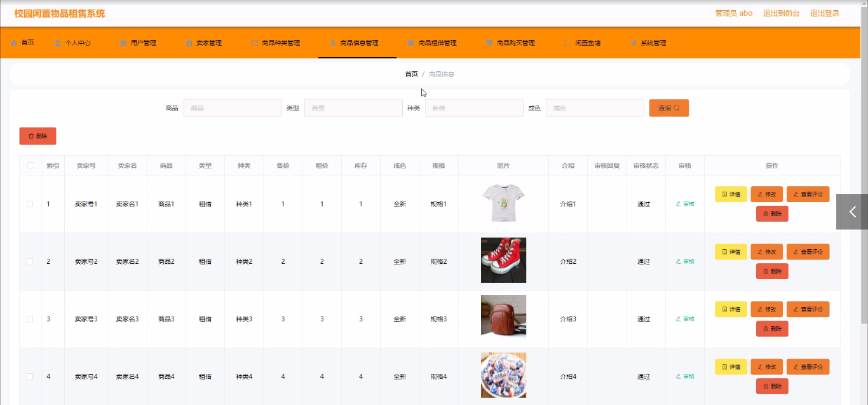Toggle the select-all checkbox in table header

click(30, 165)
